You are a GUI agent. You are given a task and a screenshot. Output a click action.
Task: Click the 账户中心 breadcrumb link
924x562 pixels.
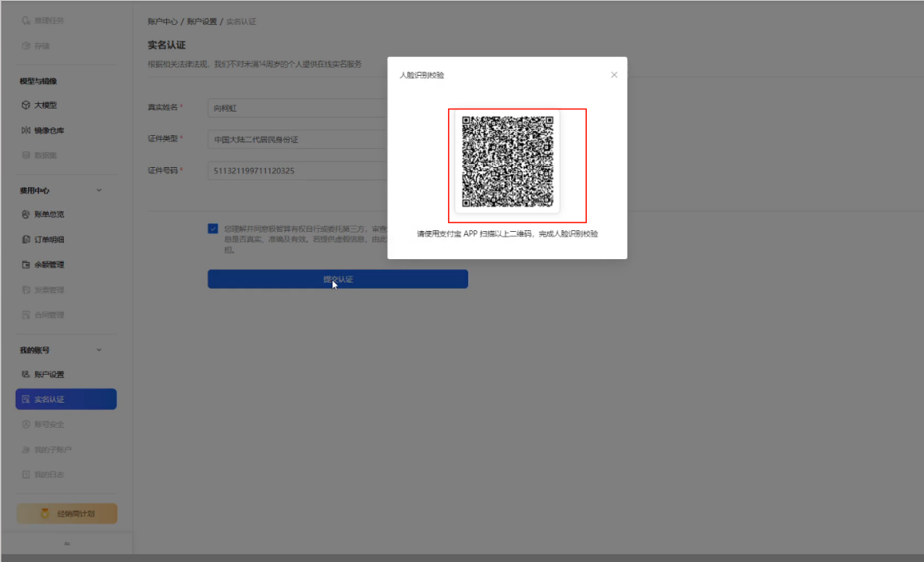162,22
